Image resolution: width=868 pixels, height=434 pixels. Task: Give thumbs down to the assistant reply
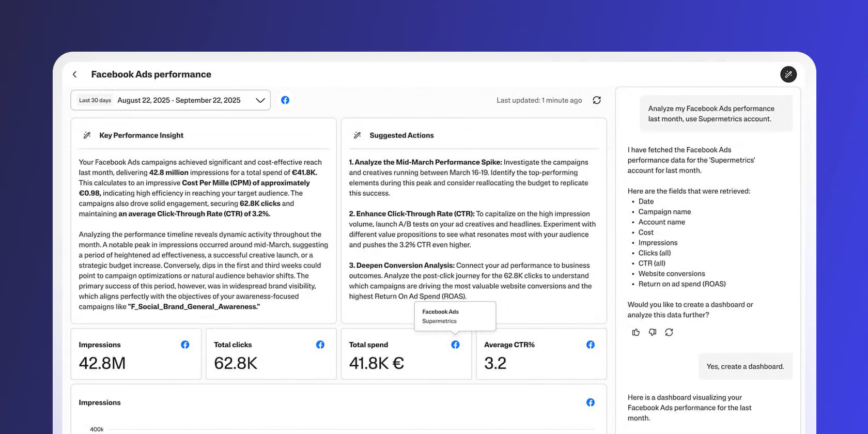click(x=653, y=332)
